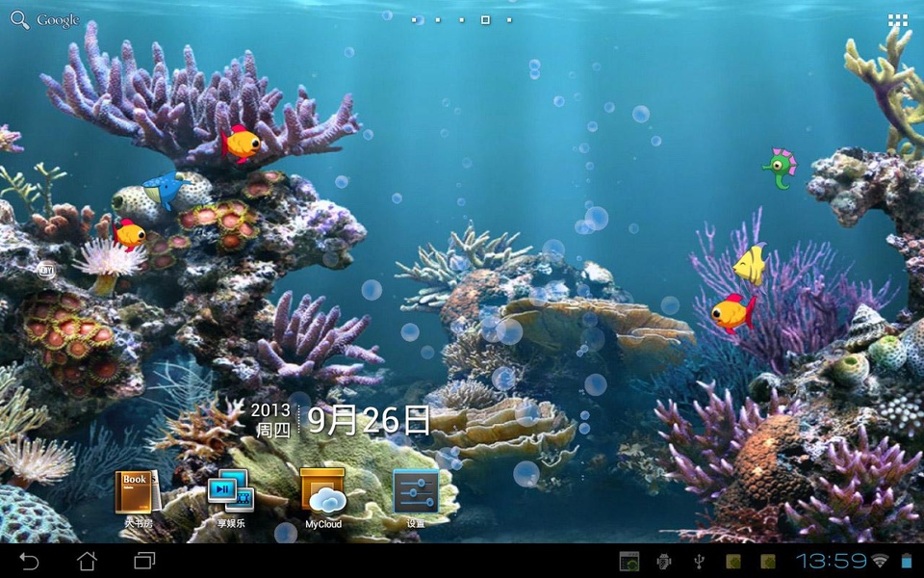Open the recent apps switcher
The image size is (924, 578).
pyautogui.click(x=144, y=561)
